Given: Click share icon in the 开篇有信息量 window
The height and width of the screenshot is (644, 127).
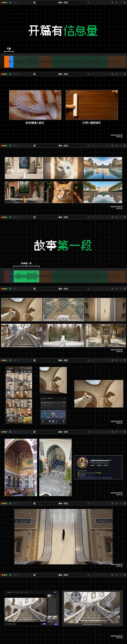Looking at the screenshot, I should 116,3.
